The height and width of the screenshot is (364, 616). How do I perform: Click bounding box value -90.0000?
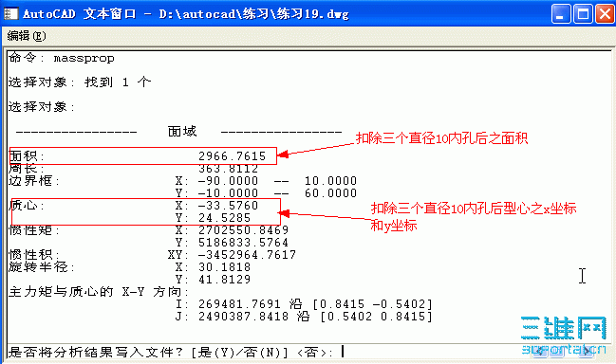(228, 181)
